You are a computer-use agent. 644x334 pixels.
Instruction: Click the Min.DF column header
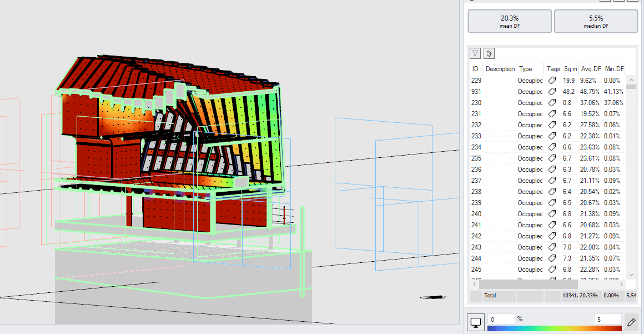(x=615, y=68)
